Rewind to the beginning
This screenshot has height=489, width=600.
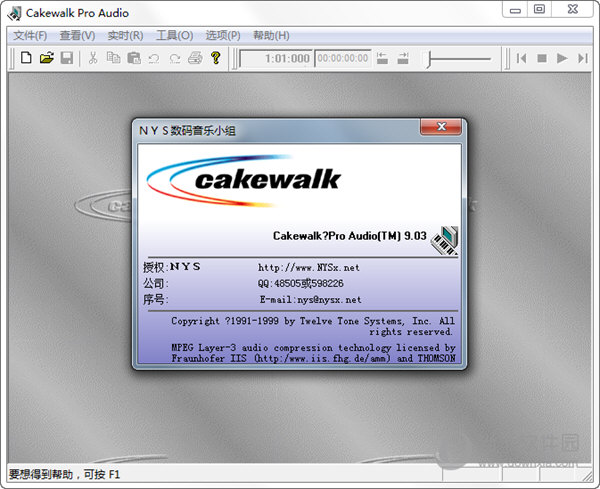point(521,58)
